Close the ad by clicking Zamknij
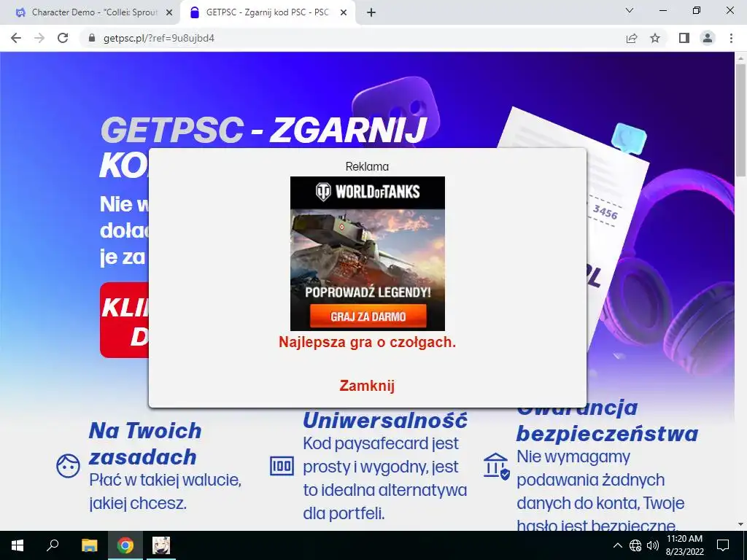 click(367, 385)
